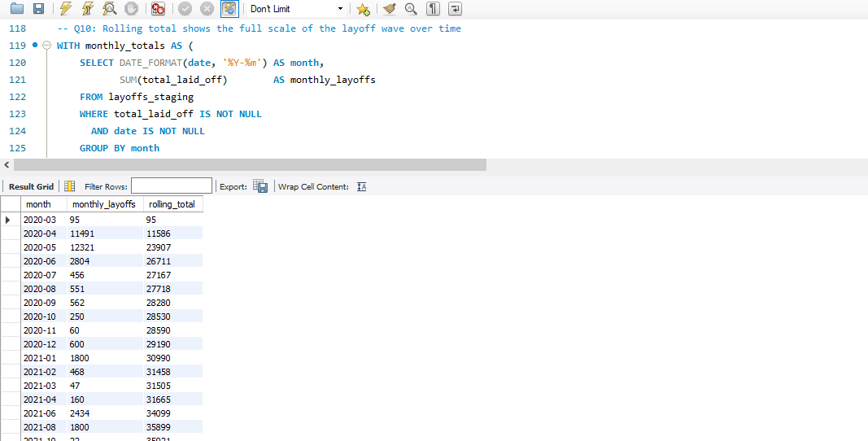Click GROUP BY month on line 125
This screenshot has height=441, width=868.
(120, 148)
